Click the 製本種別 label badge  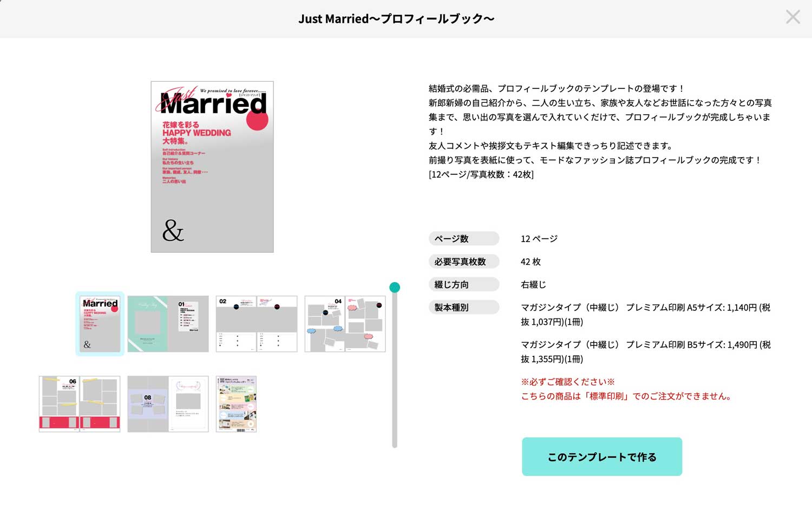[x=463, y=308]
